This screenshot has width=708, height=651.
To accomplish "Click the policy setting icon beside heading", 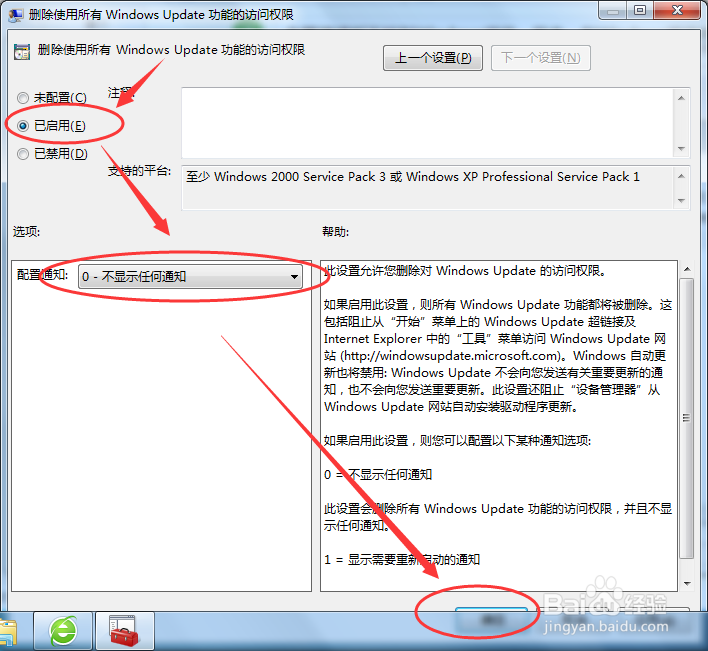I will tap(22, 52).
